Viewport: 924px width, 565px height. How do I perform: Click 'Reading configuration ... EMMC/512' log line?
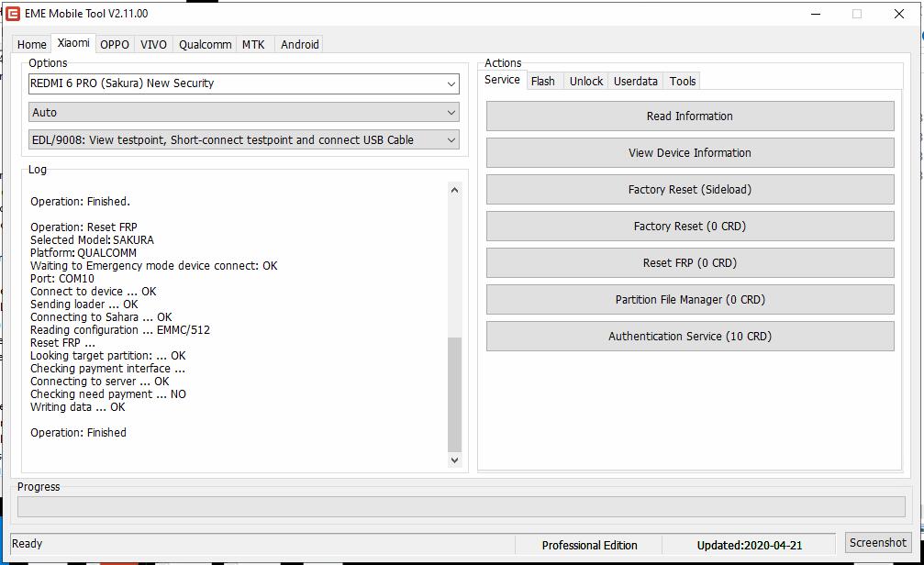tap(119, 330)
